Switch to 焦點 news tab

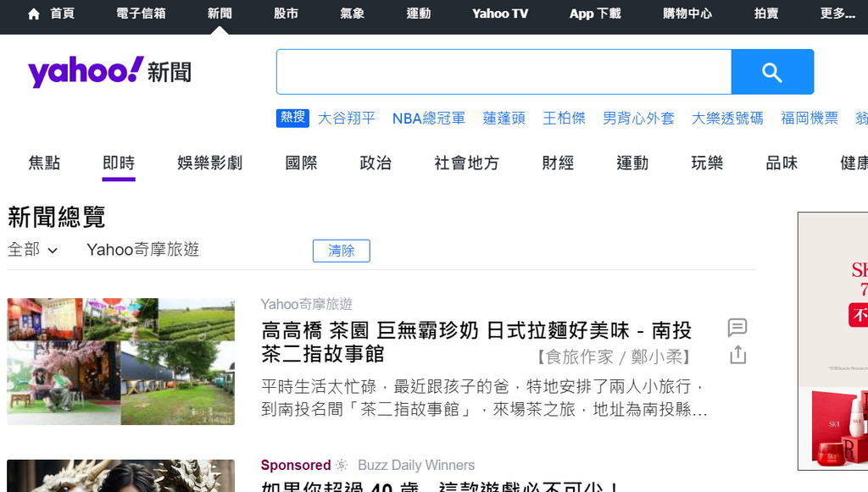[x=44, y=163]
